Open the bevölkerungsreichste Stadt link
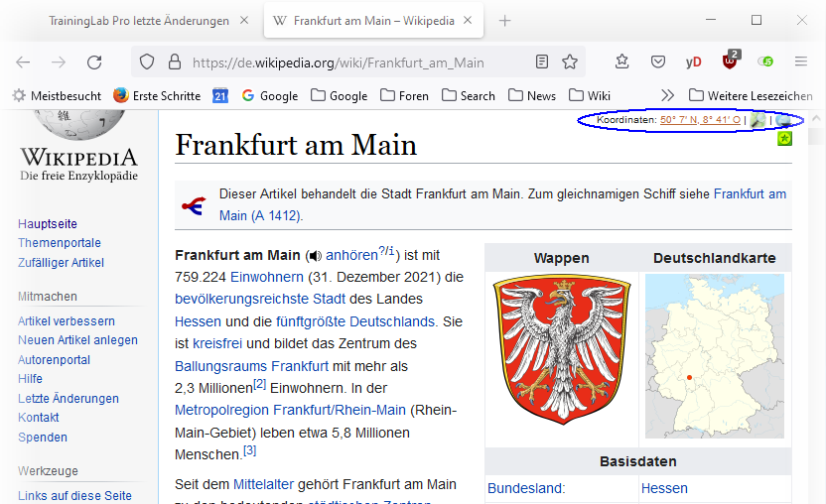Screen dimensions: 826x504 coord(260,300)
